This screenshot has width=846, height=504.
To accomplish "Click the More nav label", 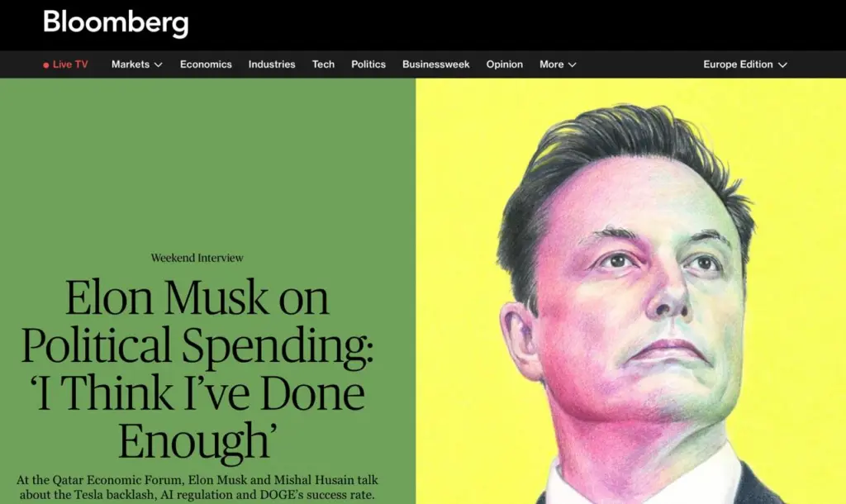I will pyautogui.click(x=551, y=64).
